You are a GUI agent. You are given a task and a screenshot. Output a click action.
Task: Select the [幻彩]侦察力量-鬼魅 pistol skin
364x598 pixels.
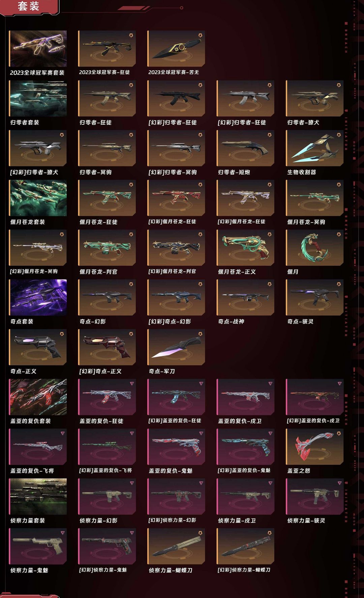(x=107, y=546)
